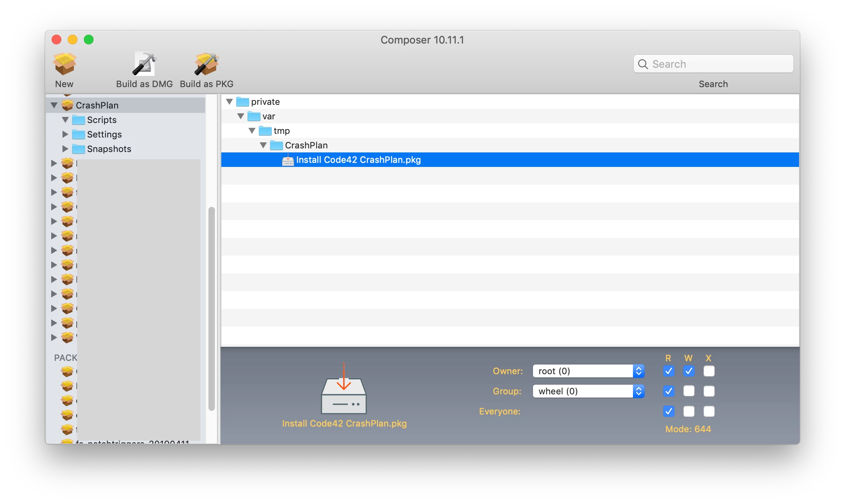Enable Group execute permission checkbox
Image resolution: width=845 pixels, height=504 pixels.
tap(709, 391)
